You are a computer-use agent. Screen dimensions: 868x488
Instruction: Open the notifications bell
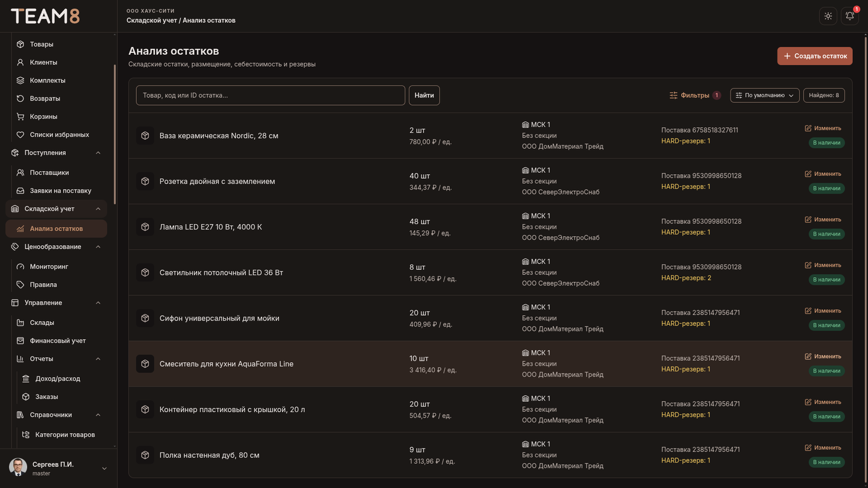850,16
